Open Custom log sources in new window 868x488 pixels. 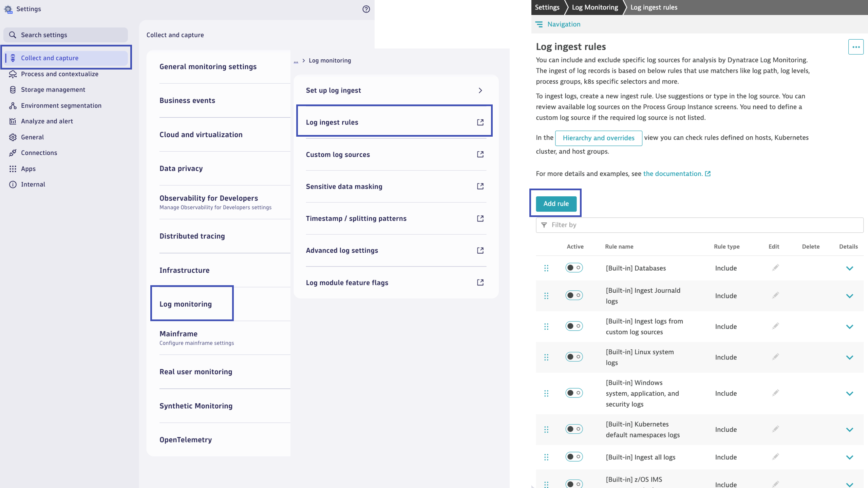[480, 154]
